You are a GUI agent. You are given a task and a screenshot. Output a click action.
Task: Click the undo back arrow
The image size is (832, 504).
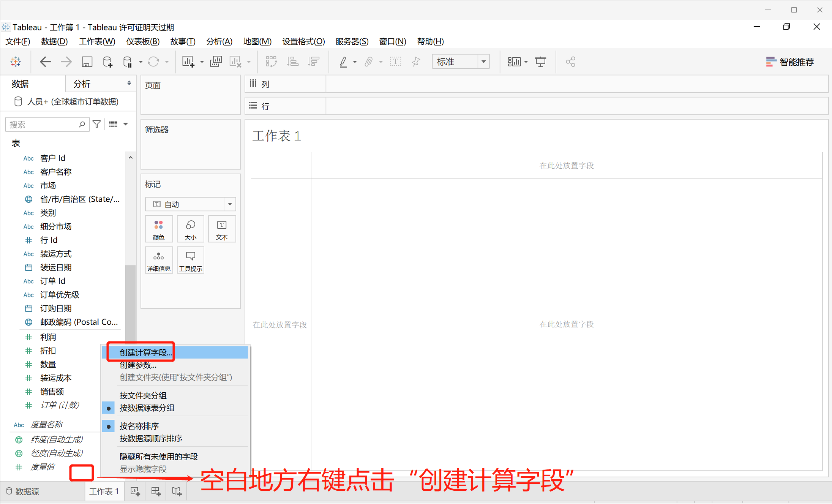coord(45,62)
